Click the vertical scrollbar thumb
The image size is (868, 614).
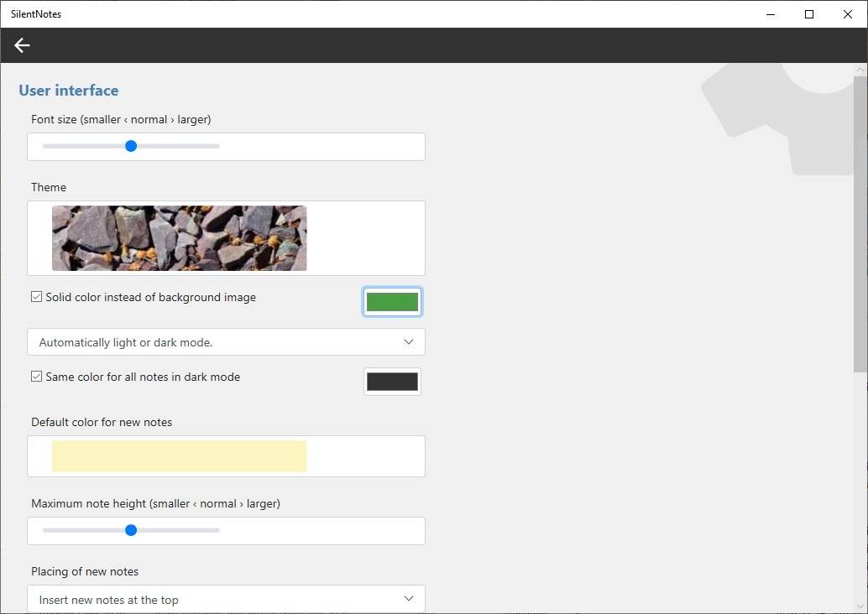pyautogui.click(x=860, y=224)
